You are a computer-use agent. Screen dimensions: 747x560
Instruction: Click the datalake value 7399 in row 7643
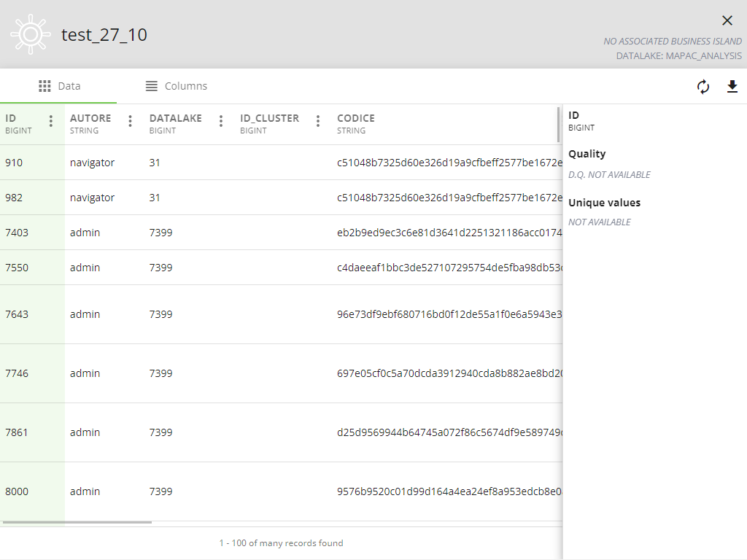pos(160,314)
